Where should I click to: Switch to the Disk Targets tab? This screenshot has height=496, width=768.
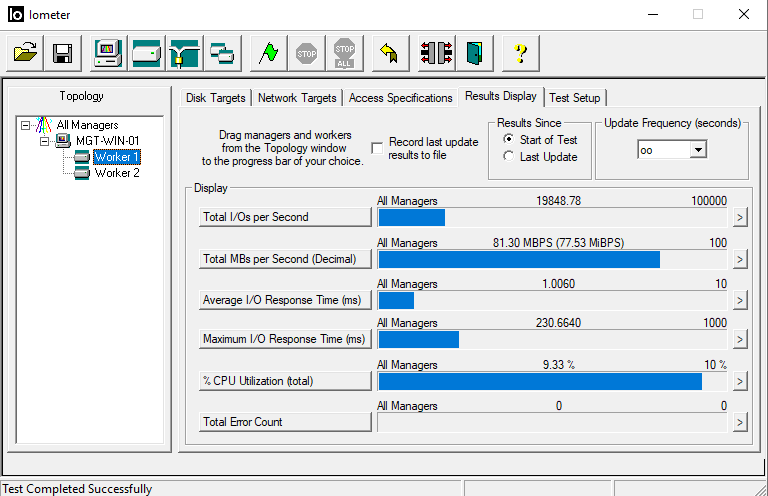coord(215,98)
